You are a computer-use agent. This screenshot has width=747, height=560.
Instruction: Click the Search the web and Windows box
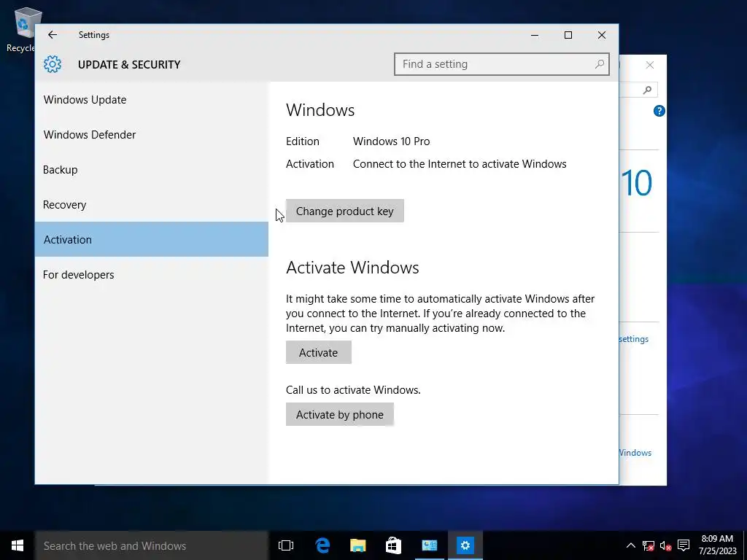click(152, 545)
